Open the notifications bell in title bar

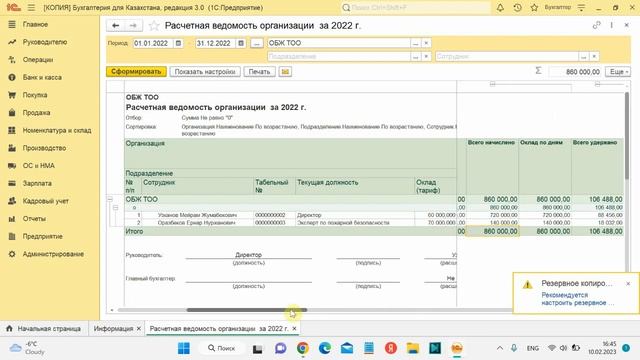[x=500, y=7]
